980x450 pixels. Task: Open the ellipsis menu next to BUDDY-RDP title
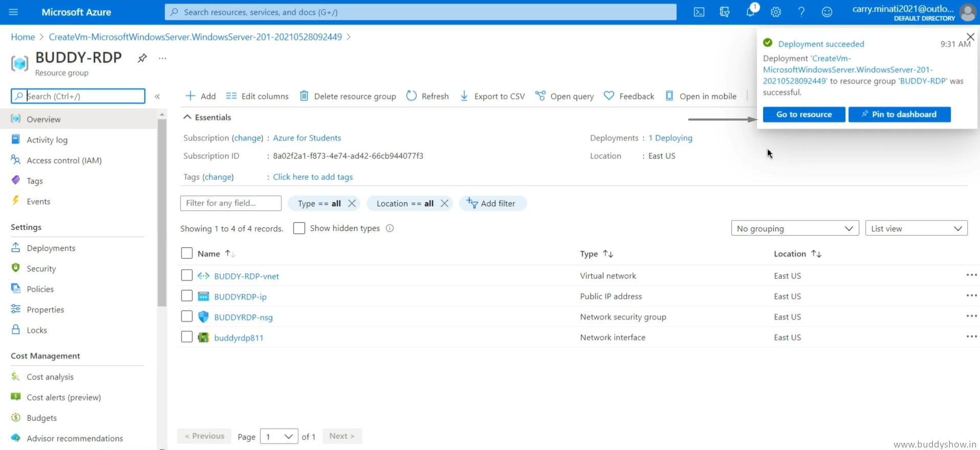coord(162,58)
